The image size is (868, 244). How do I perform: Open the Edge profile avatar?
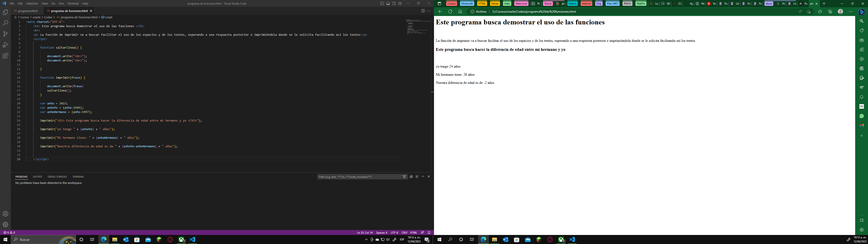(x=840, y=12)
